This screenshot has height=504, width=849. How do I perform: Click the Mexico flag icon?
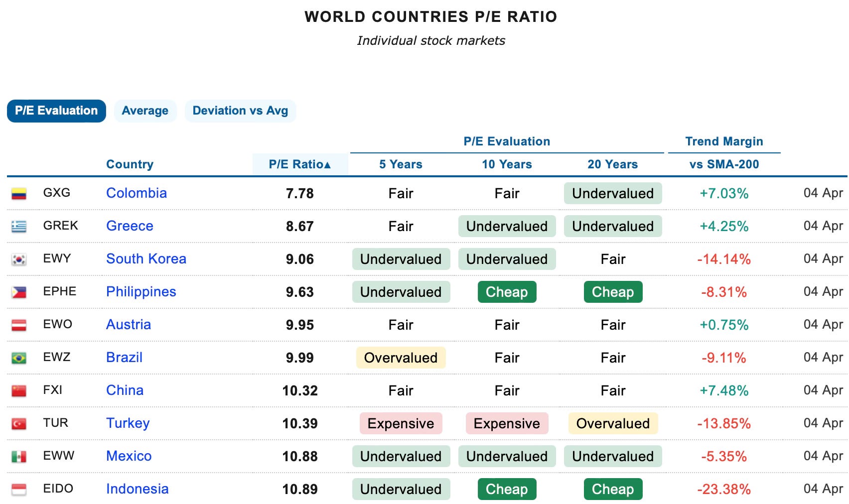(x=19, y=457)
